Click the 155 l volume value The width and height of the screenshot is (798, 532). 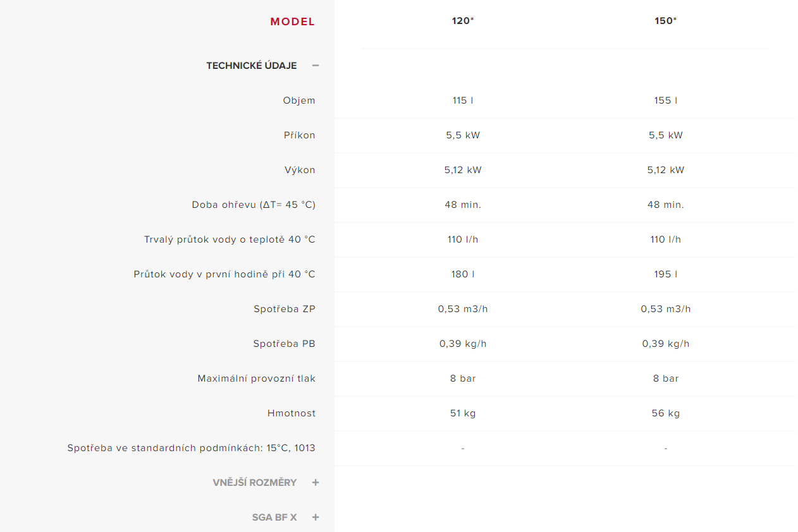(x=665, y=100)
